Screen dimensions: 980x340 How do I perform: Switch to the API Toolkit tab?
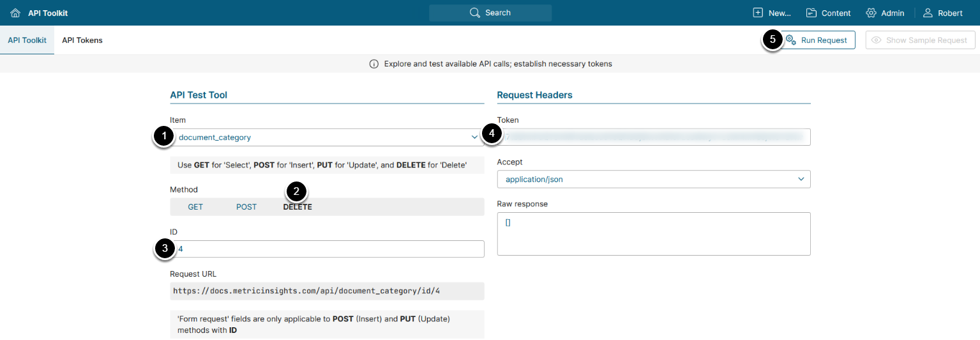tap(27, 40)
